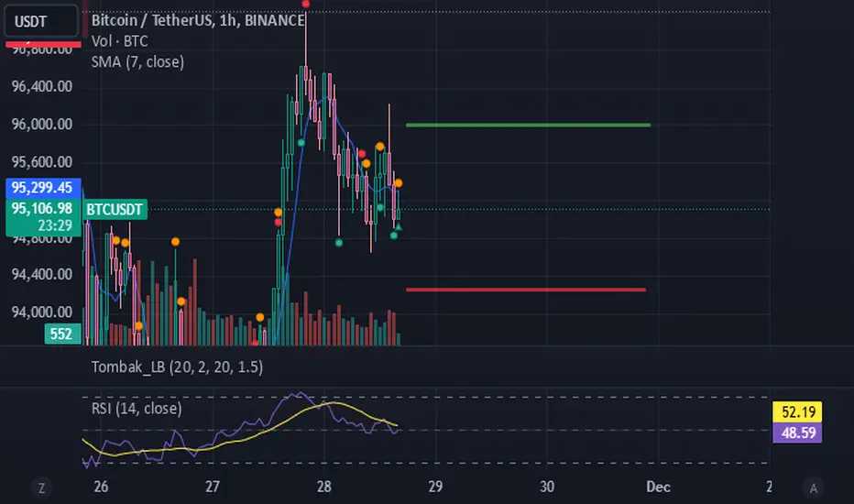Click the date label 28 on time axis
The height and width of the screenshot is (504, 854).
pos(324,487)
